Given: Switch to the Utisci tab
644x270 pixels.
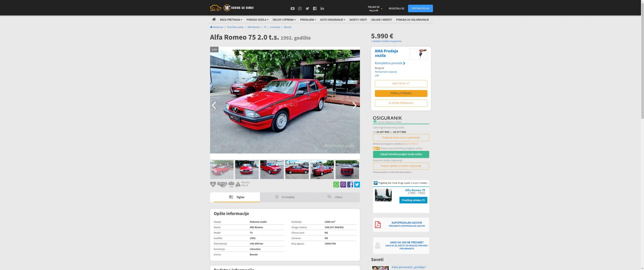Looking at the screenshot, I should coord(335,197).
